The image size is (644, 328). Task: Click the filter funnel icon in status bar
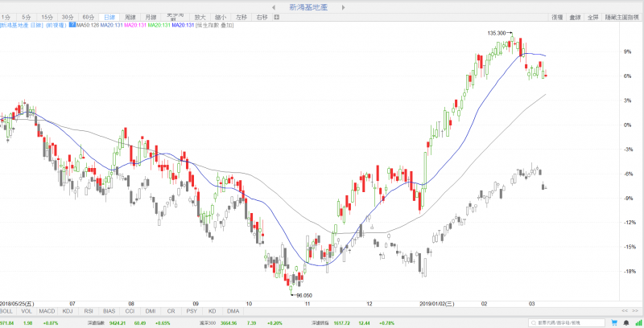point(615,322)
